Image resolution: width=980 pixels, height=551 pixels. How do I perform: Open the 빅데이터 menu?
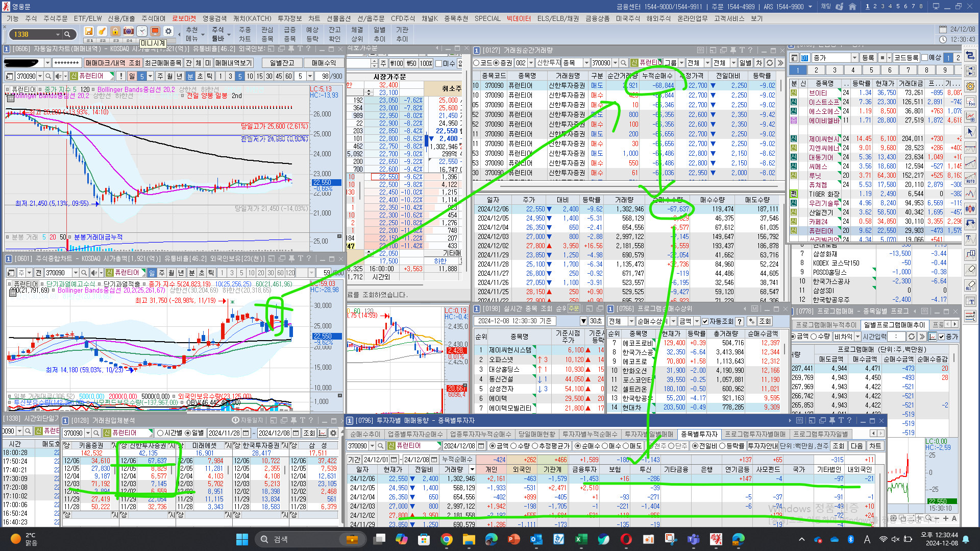tap(519, 18)
